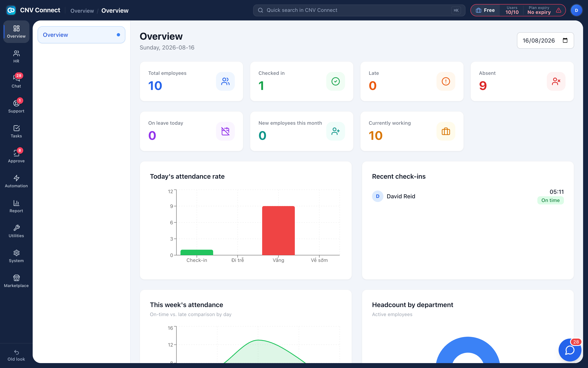
Task: Open the Report sidebar section
Action: pyautogui.click(x=16, y=206)
